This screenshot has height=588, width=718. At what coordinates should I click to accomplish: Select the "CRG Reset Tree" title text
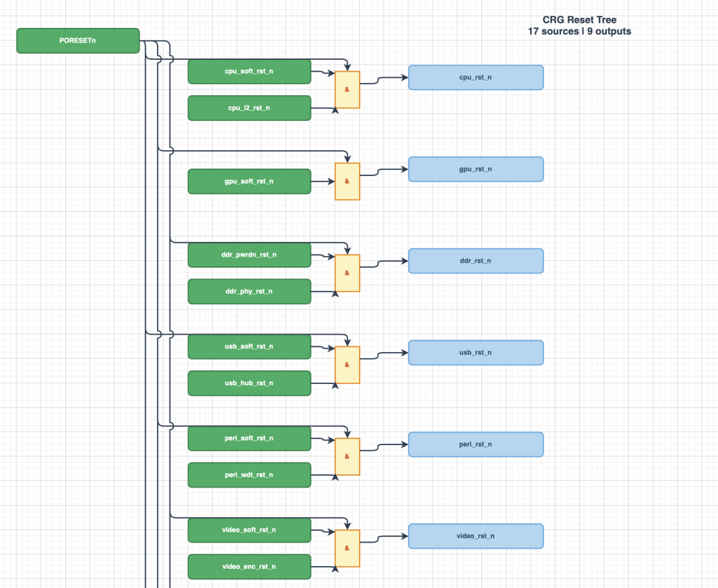point(580,20)
